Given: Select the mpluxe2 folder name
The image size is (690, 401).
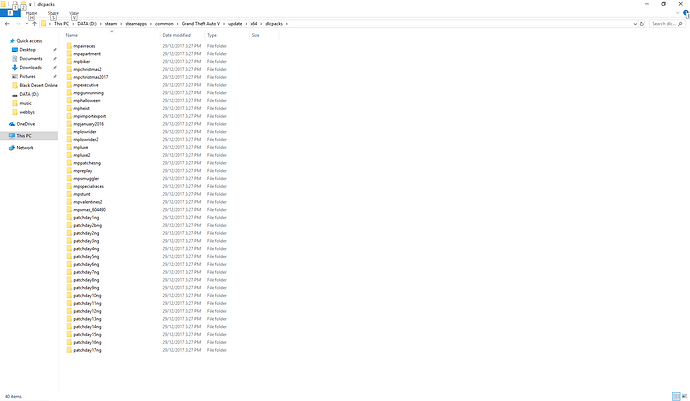Looking at the screenshot, I should (82, 155).
